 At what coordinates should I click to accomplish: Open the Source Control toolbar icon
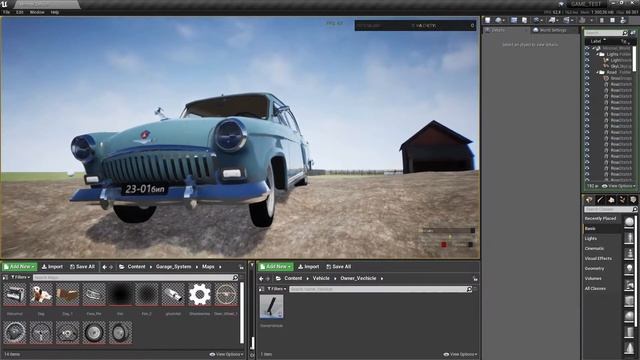click(499, 20)
